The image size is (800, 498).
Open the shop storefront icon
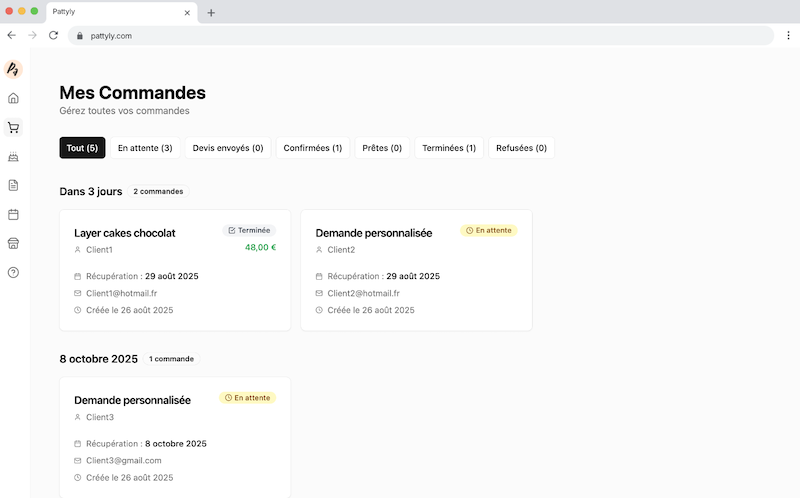tap(13, 243)
